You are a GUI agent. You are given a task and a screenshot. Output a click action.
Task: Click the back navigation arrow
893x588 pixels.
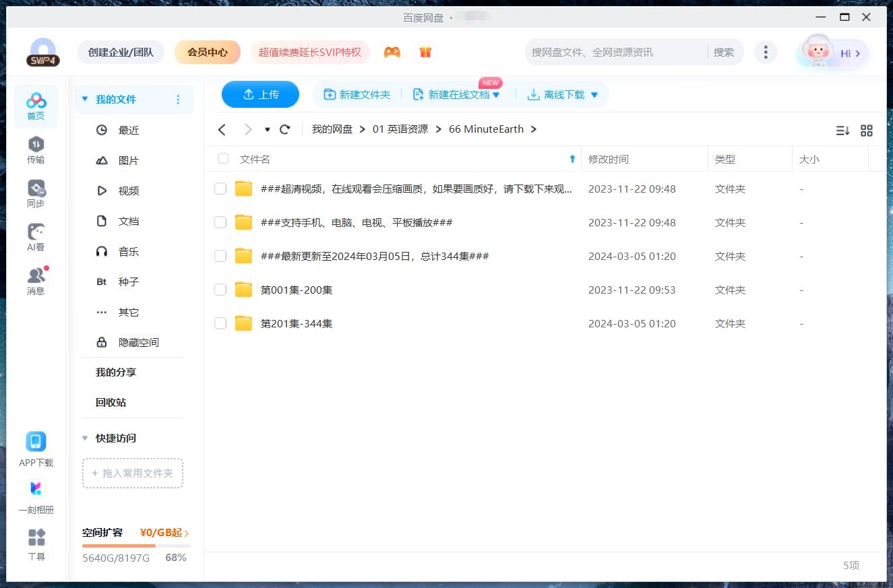[x=222, y=129]
